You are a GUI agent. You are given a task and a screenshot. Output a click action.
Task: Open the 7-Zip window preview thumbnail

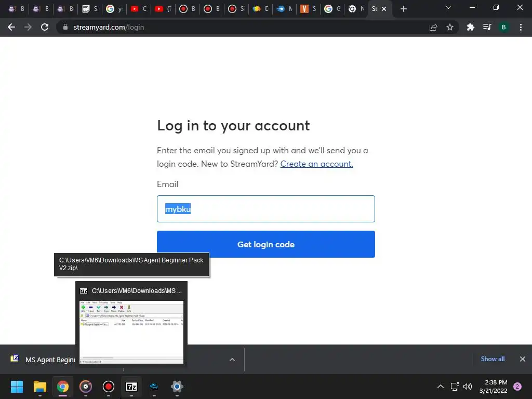[131, 332]
